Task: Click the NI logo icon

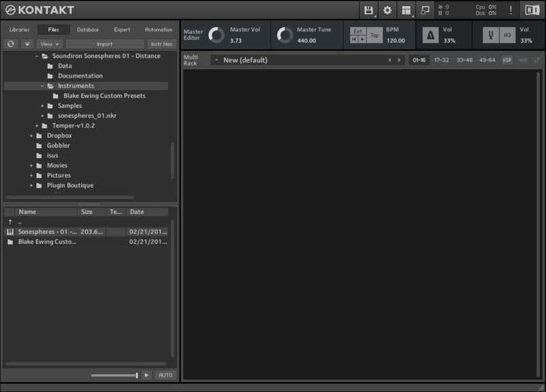Action: click(531, 10)
